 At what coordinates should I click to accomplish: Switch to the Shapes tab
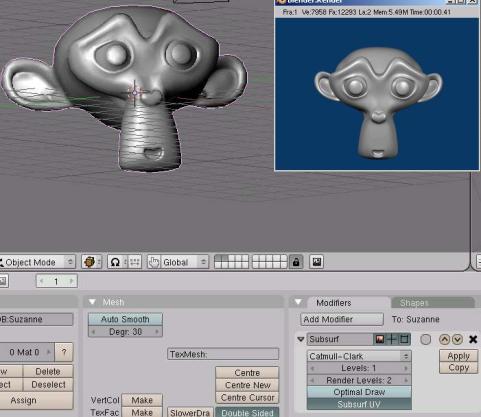[414, 303]
